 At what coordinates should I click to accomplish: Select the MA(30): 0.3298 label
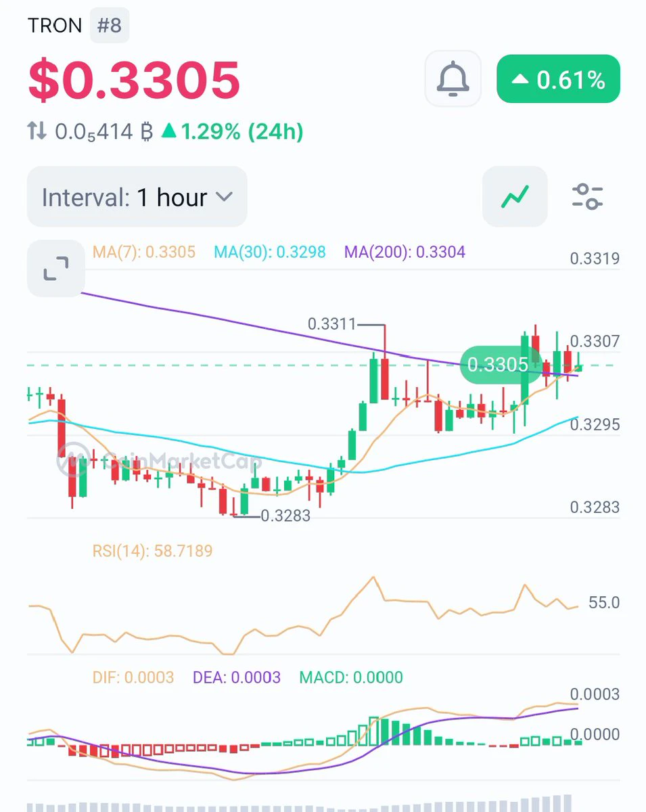coord(270,252)
